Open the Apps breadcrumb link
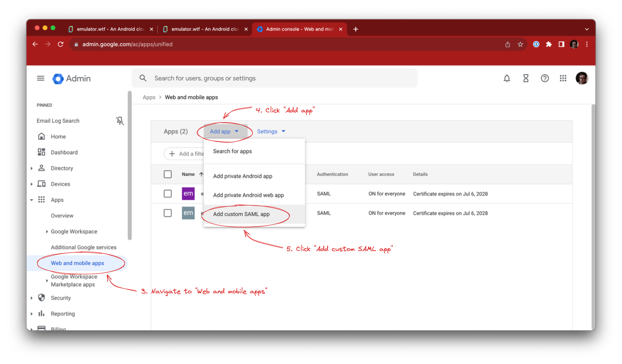Screen dimensions: 622x364 pyautogui.click(x=149, y=97)
